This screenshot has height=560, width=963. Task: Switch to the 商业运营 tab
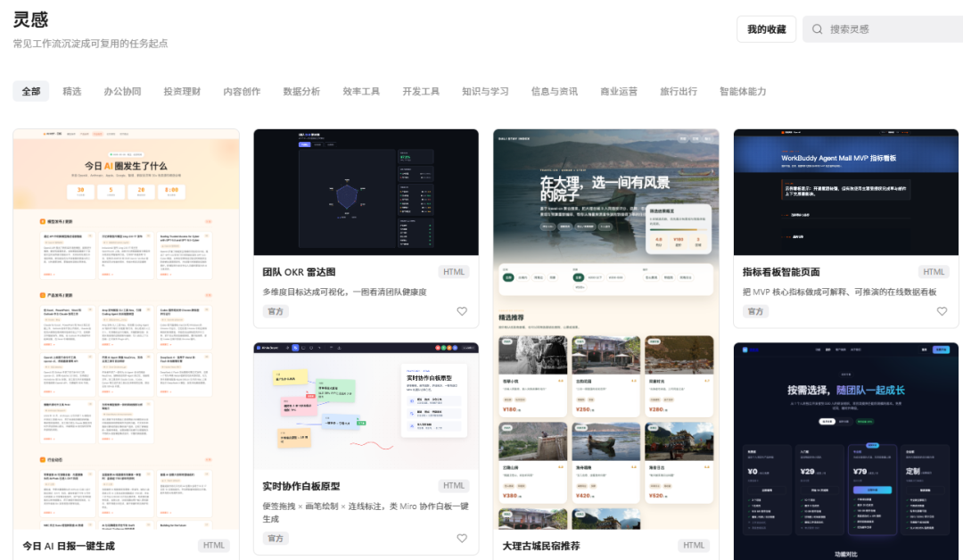[619, 92]
